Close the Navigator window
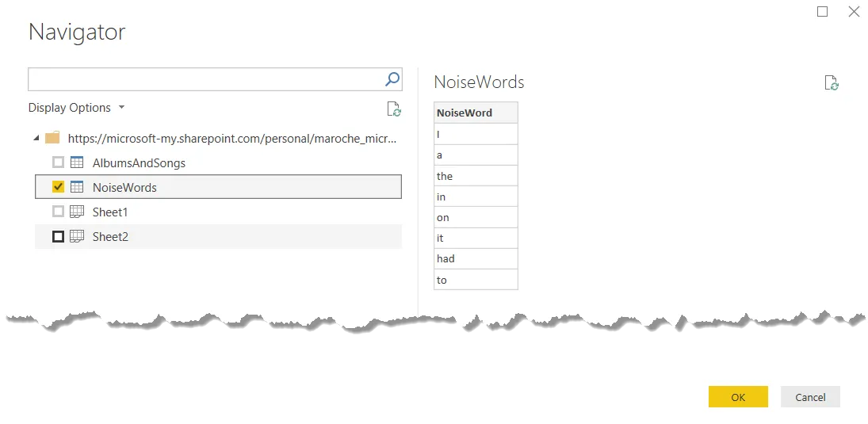 [x=854, y=12]
